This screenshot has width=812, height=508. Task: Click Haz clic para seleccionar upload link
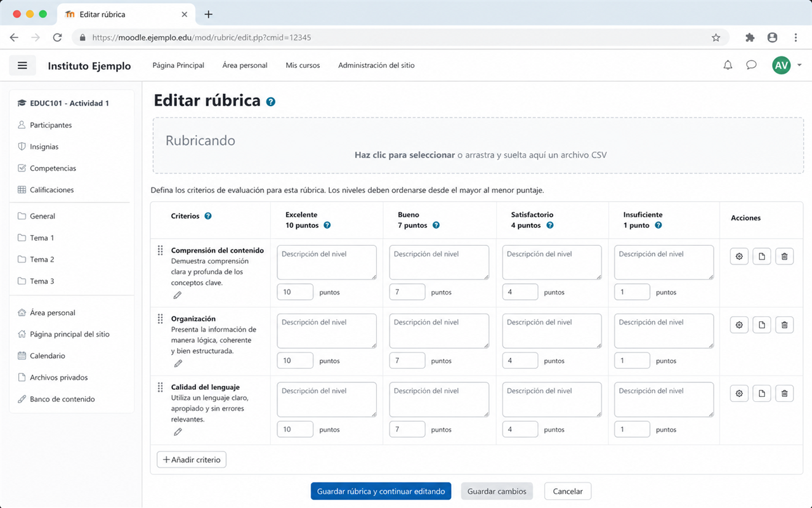pos(405,155)
